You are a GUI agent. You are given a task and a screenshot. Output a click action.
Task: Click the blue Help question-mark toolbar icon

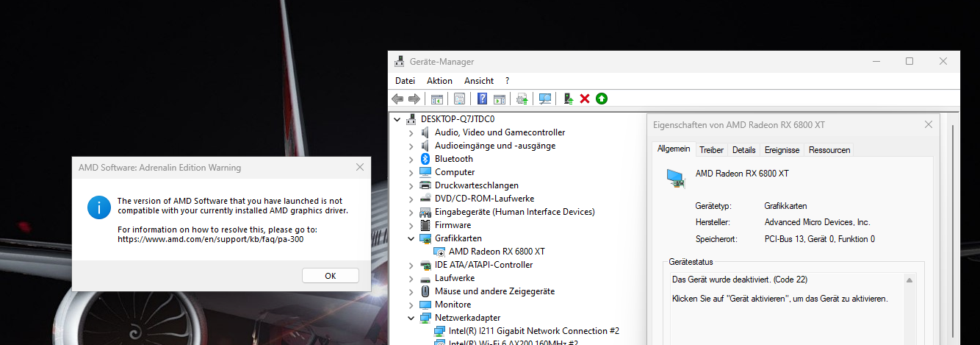coord(483,99)
